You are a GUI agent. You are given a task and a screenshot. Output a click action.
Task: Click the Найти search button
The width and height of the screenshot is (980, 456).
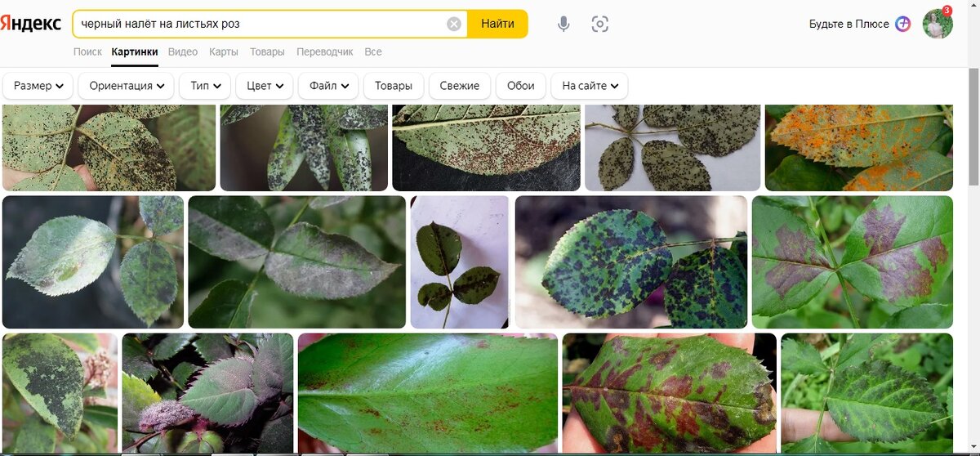click(497, 24)
